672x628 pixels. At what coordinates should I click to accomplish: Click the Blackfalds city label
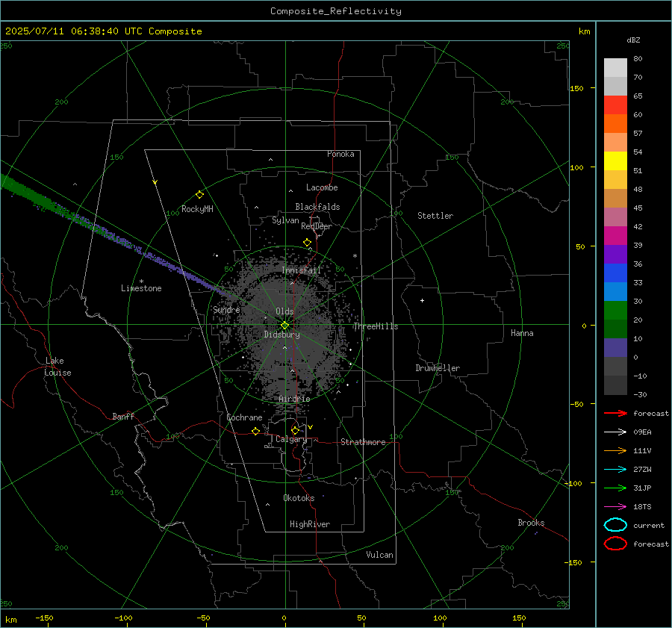point(317,207)
